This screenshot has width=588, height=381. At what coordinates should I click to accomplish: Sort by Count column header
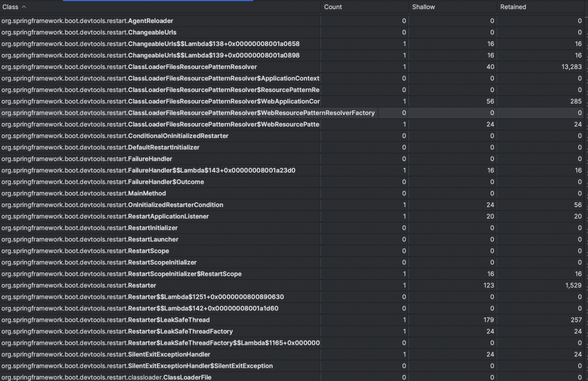(x=365, y=7)
